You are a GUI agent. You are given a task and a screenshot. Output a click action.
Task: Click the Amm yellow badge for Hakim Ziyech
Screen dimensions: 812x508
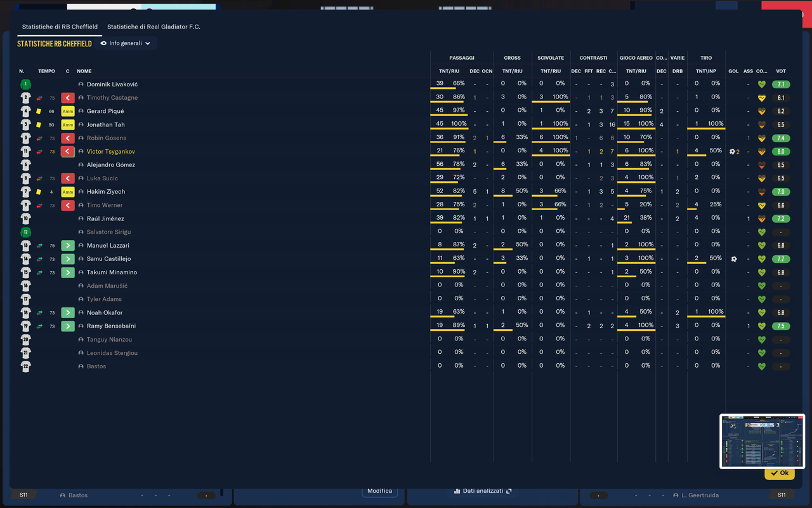pos(68,192)
